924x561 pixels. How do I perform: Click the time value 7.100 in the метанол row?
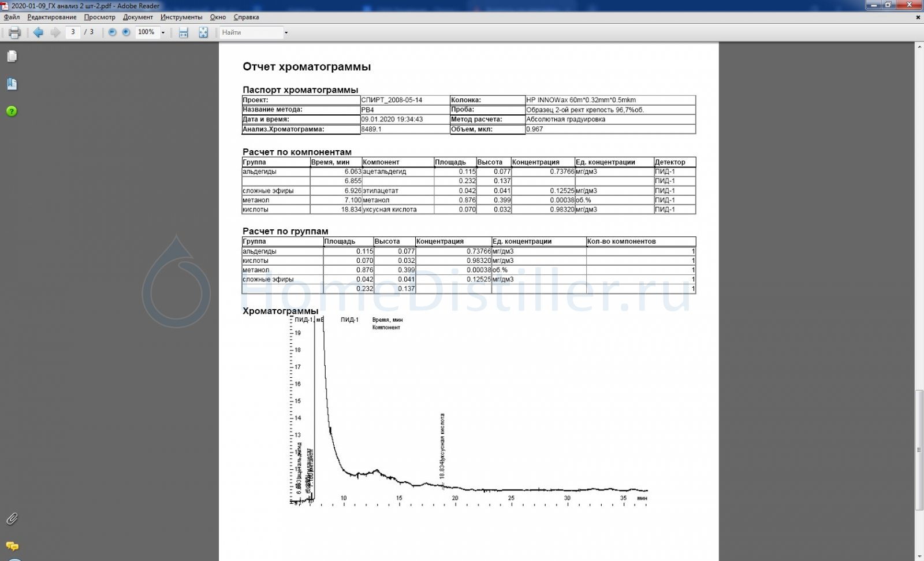(352, 200)
